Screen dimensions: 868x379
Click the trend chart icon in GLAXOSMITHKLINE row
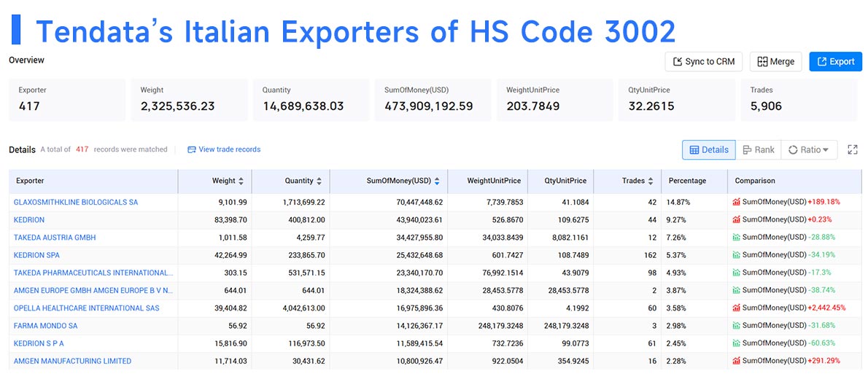point(736,202)
